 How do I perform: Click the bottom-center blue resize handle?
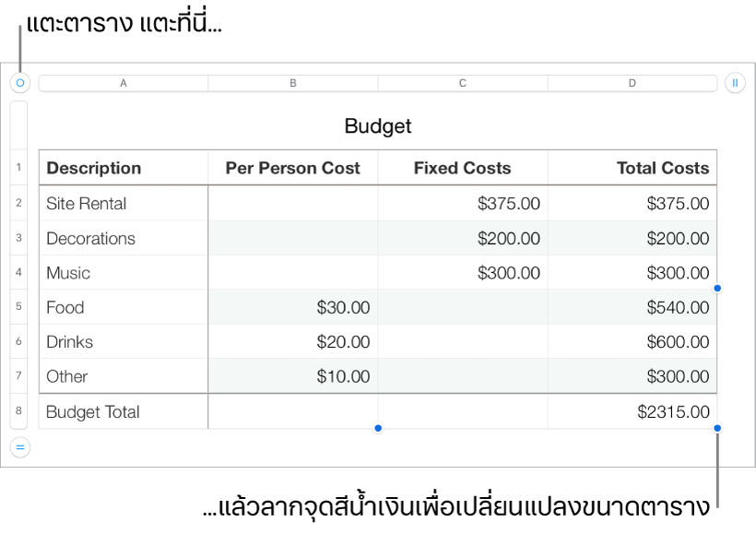(x=378, y=428)
